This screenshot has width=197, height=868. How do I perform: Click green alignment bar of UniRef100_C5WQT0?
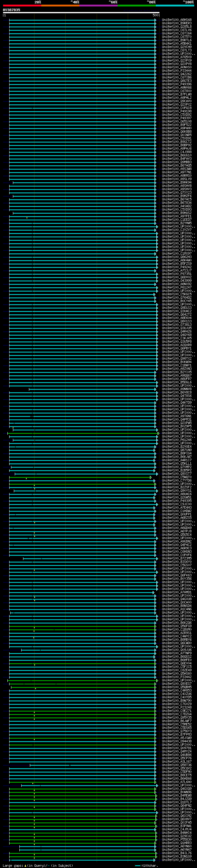80,478
